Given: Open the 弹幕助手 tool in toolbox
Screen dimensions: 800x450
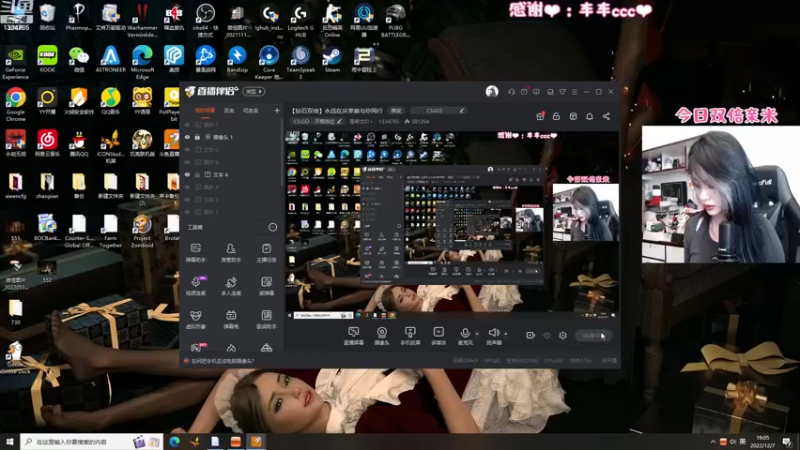Looking at the screenshot, I should pos(195,253).
